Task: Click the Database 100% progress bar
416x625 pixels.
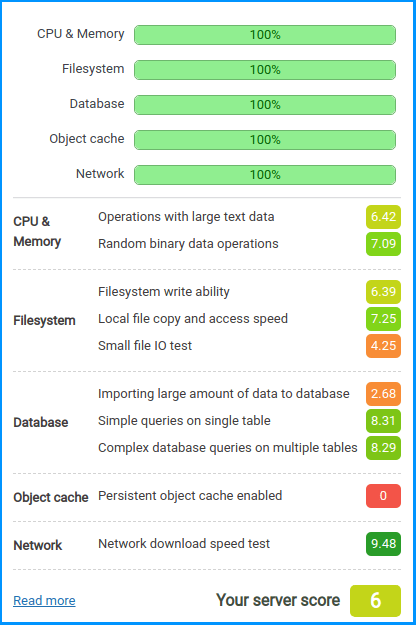Action: (265, 105)
